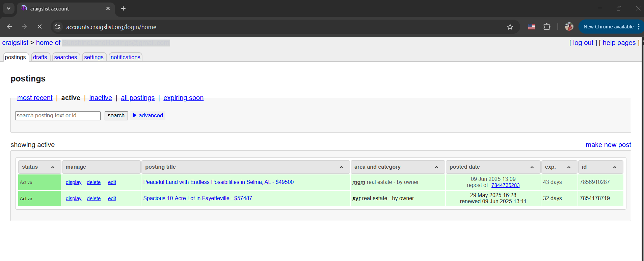
Task: Sort by the id column arrow
Action: 615,167
